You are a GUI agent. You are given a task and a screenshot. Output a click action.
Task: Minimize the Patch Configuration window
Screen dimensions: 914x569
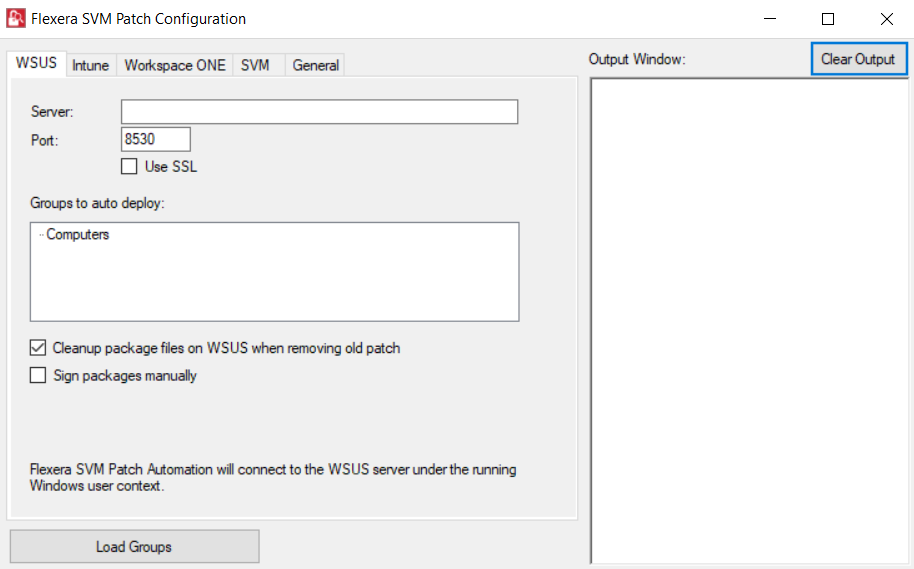tap(769, 19)
